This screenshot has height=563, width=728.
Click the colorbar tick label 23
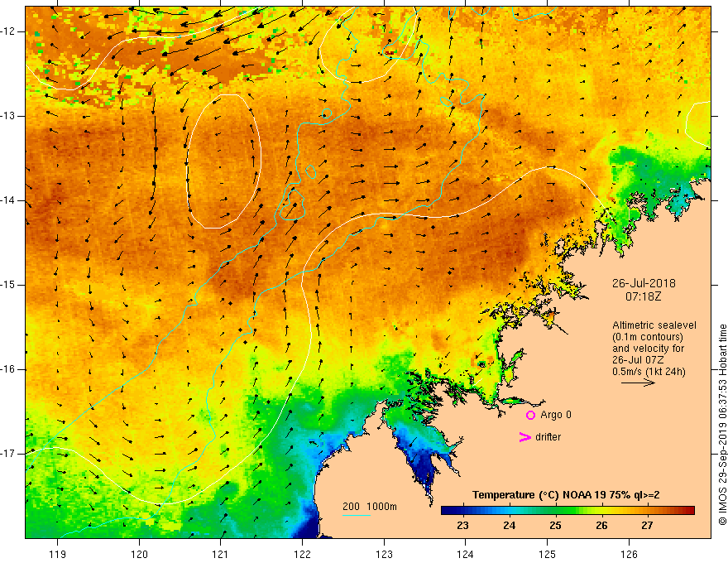[463, 526]
